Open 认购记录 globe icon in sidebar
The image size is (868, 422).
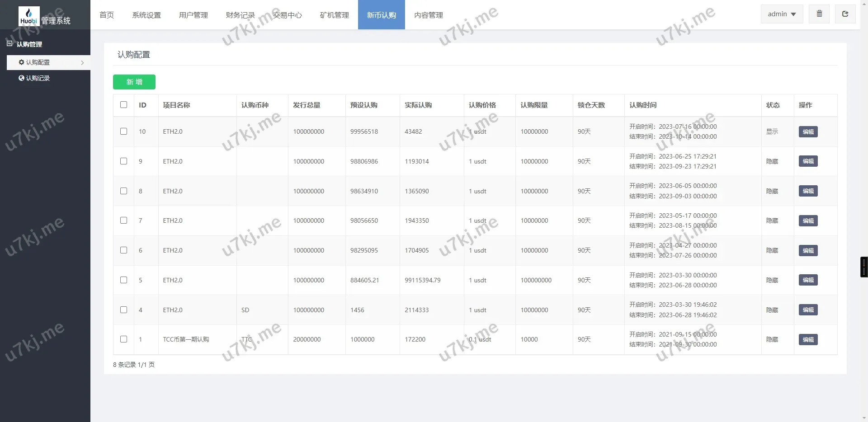point(21,78)
